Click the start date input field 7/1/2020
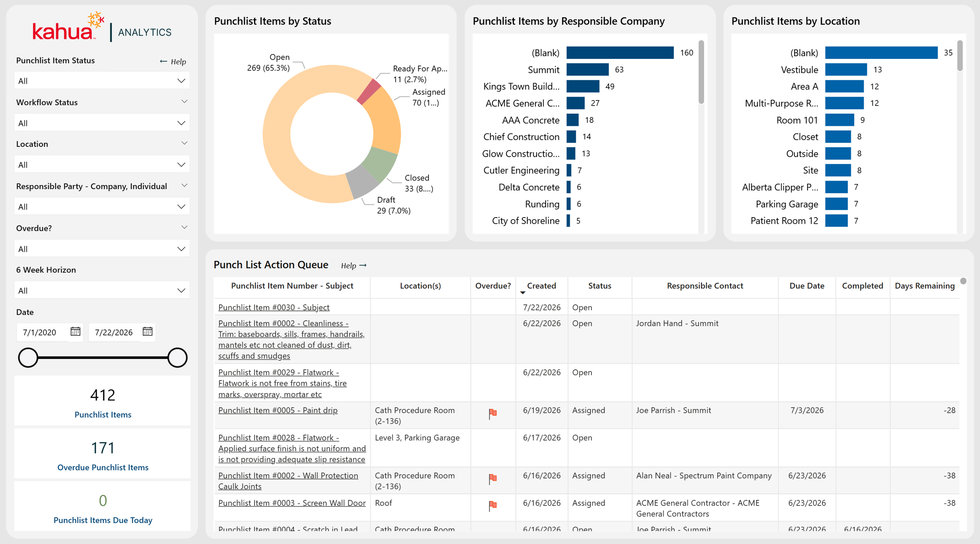980x544 pixels. pyautogui.click(x=43, y=332)
